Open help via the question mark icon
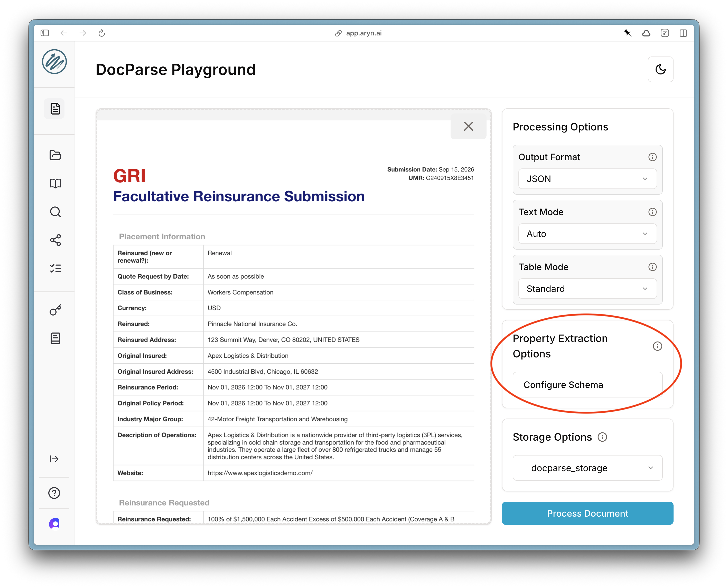The width and height of the screenshot is (728, 588). point(54,493)
